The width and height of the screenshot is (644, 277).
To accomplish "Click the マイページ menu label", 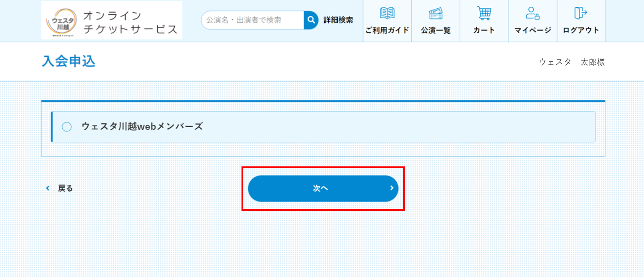I will [x=532, y=30].
